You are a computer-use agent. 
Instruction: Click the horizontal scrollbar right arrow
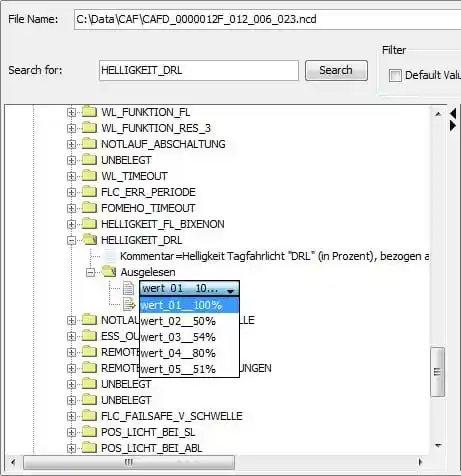420,462
